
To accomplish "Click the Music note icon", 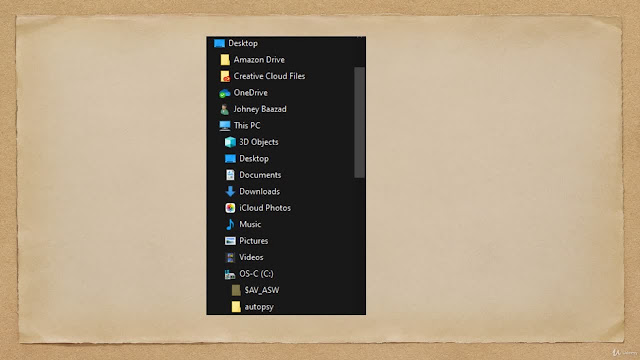I will pyautogui.click(x=230, y=224).
